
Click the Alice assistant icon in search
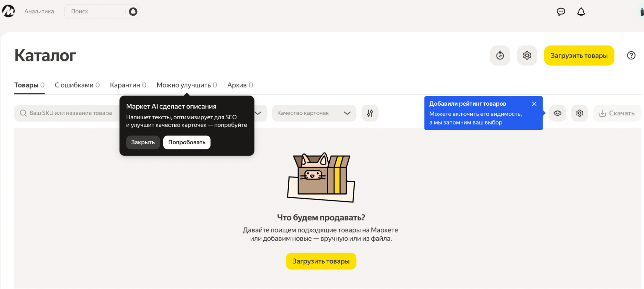[133, 12]
